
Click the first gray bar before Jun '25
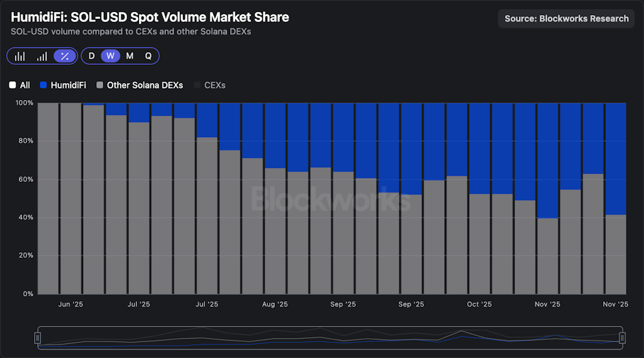(48, 198)
